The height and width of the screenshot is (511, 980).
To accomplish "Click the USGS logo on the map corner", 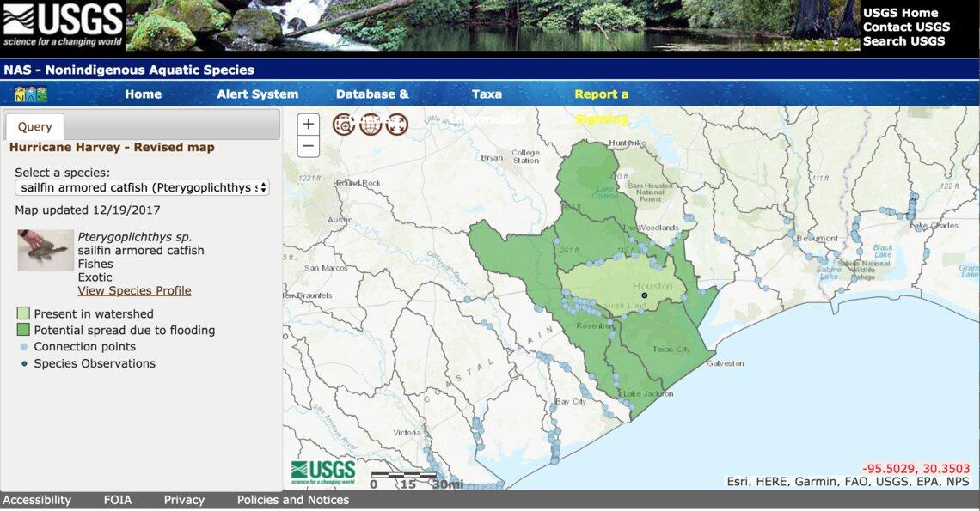I will [x=324, y=471].
